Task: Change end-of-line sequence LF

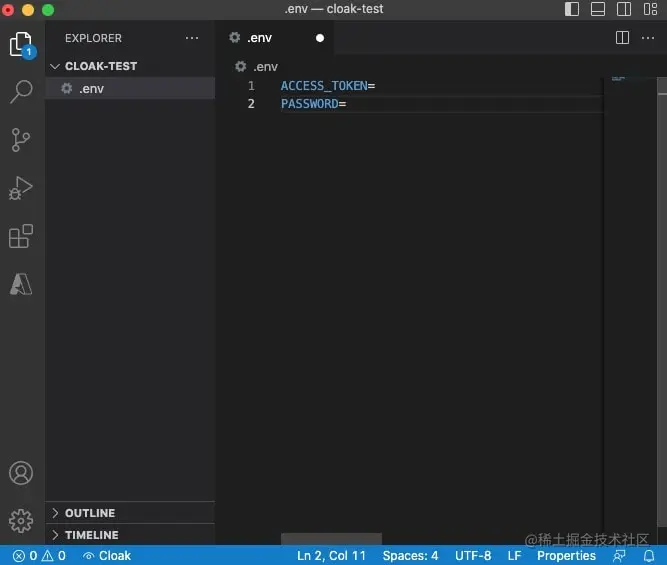Action: (x=514, y=555)
